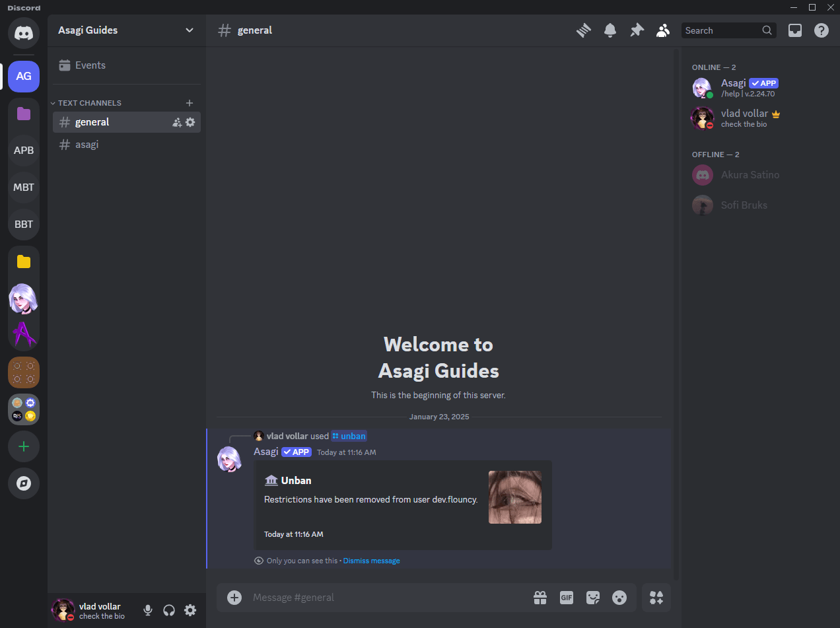Maximize the Discord window
The width and height of the screenshot is (840, 628).
(x=812, y=7)
